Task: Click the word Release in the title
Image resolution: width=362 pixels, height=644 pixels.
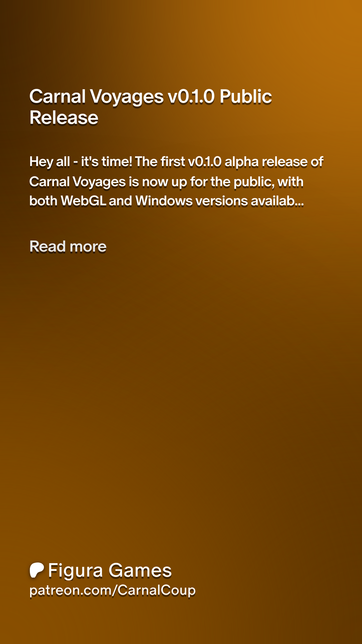Action: pos(64,118)
